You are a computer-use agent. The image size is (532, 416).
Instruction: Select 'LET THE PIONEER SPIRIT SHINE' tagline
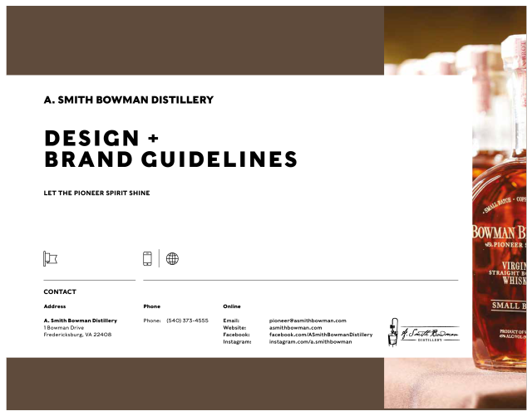point(96,193)
